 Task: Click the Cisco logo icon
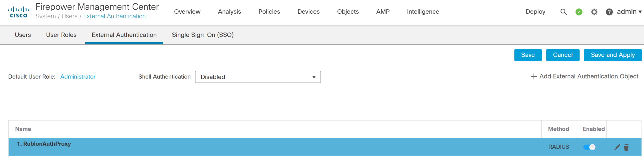[x=19, y=12]
